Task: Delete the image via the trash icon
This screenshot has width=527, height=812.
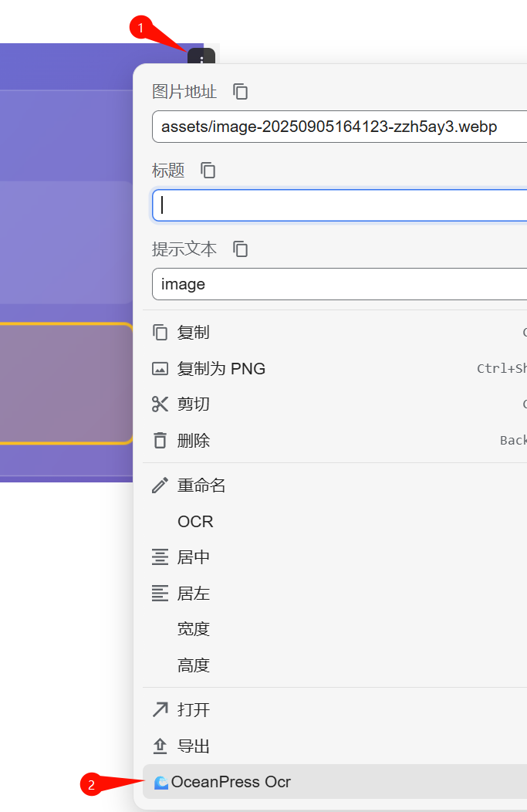Action: tap(160, 440)
